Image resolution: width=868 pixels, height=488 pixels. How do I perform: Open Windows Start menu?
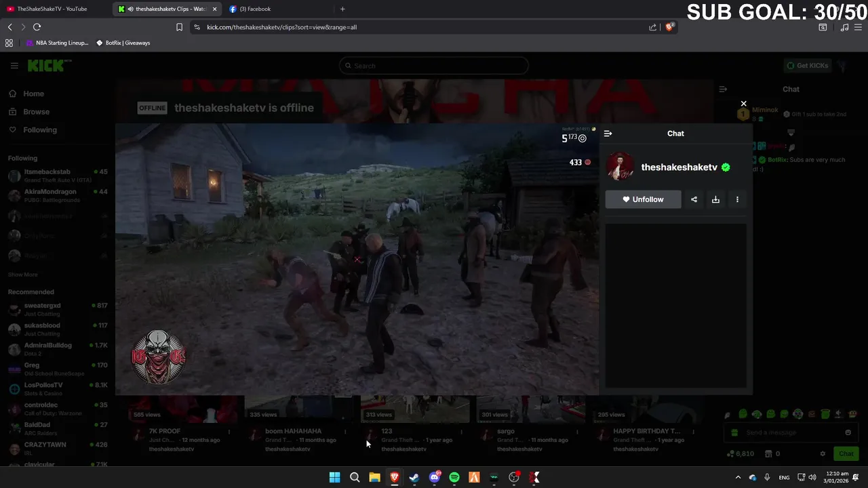334,477
